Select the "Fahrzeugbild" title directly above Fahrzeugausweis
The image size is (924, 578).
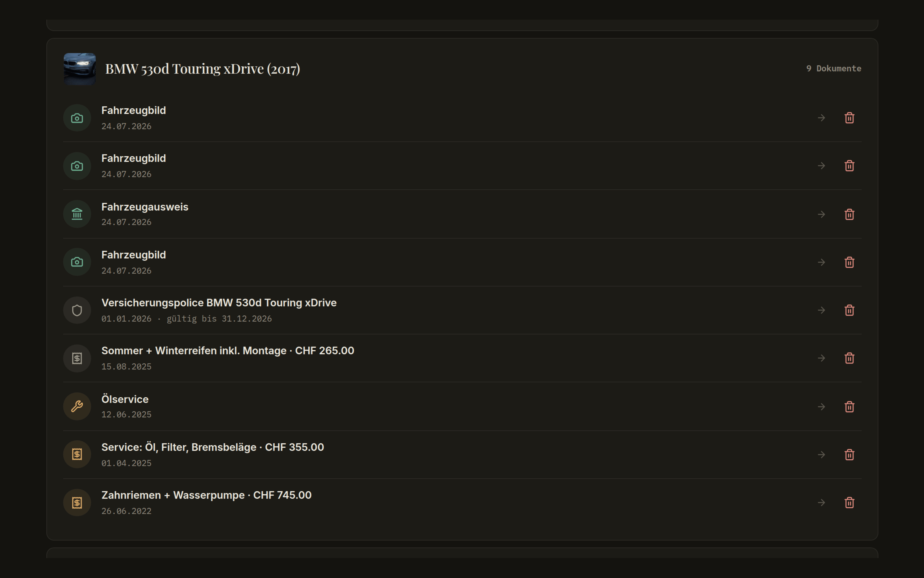point(134,158)
